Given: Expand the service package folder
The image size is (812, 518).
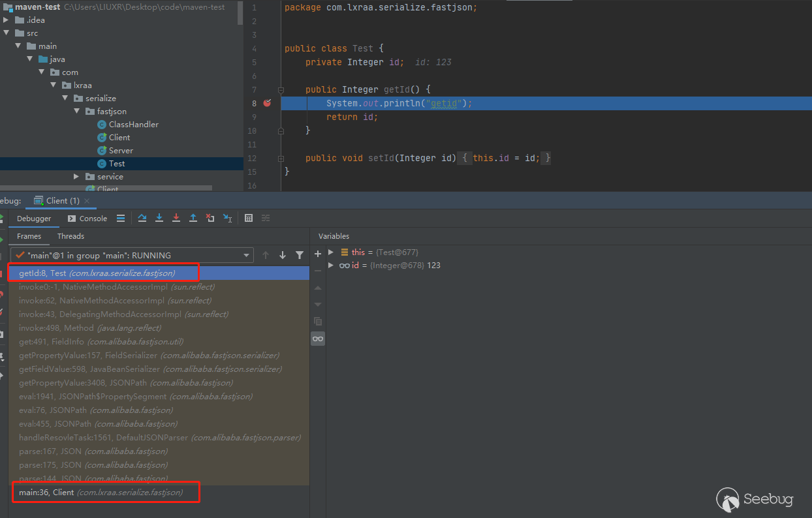Looking at the screenshot, I should pos(76,177).
